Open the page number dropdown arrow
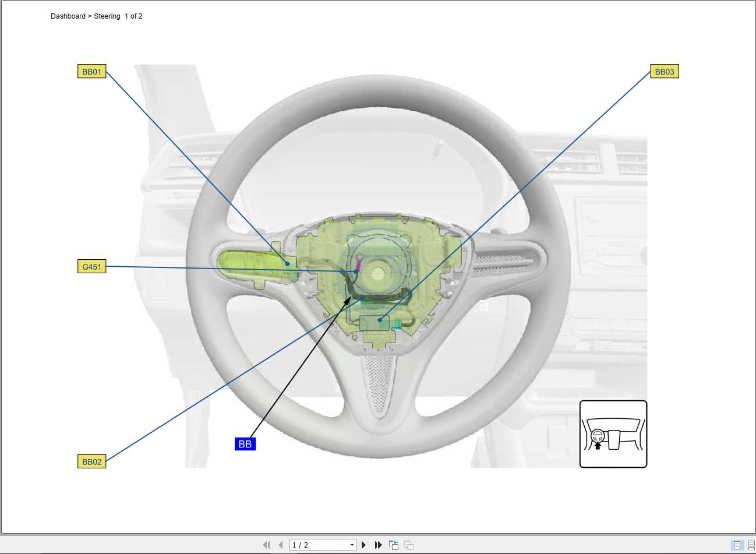The height and width of the screenshot is (554, 756). coord(352,545)
